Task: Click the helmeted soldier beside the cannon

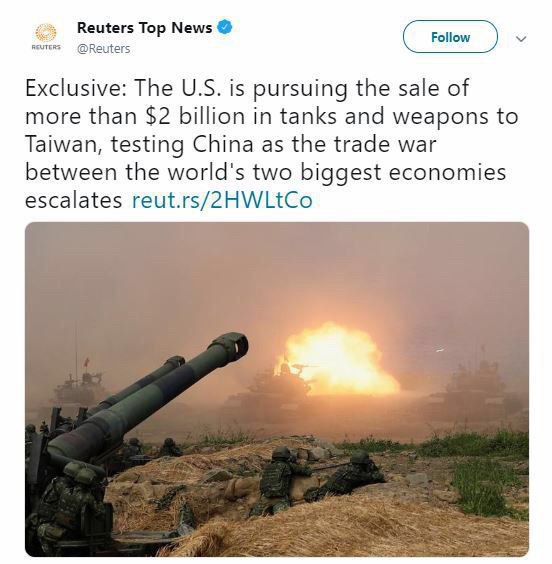Action: point(70,504)
